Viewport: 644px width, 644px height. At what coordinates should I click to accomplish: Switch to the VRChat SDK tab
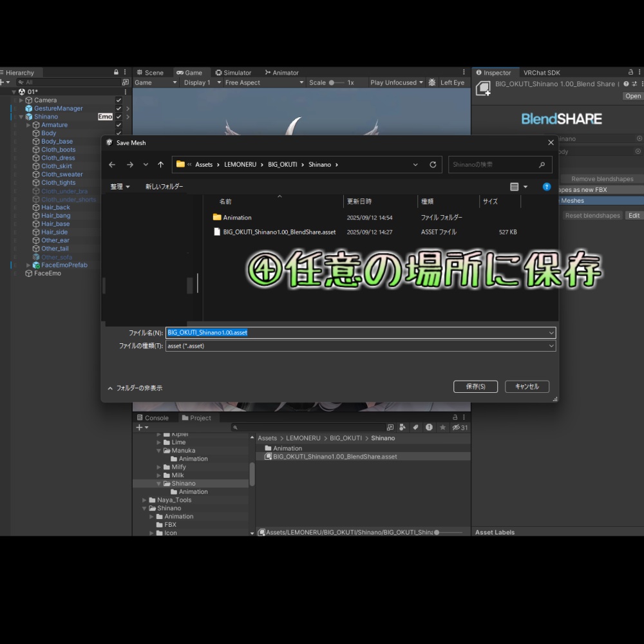[x=542, y=73]
